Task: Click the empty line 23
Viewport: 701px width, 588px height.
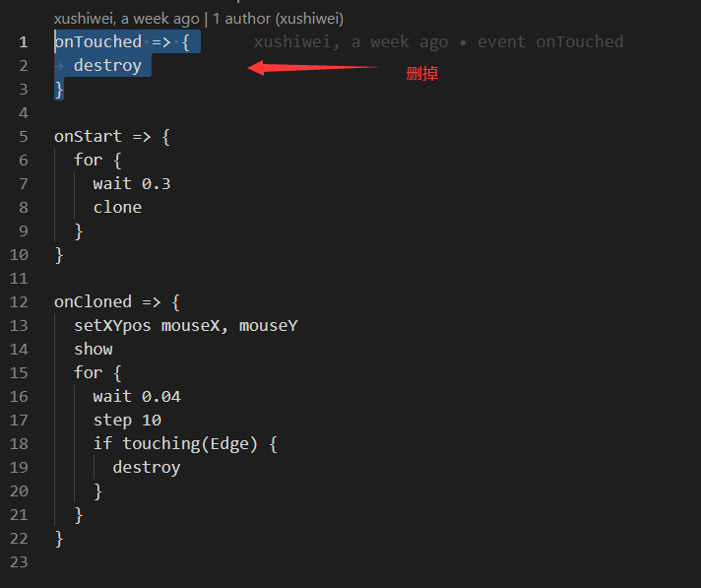Action: click(x=357, y=562)
